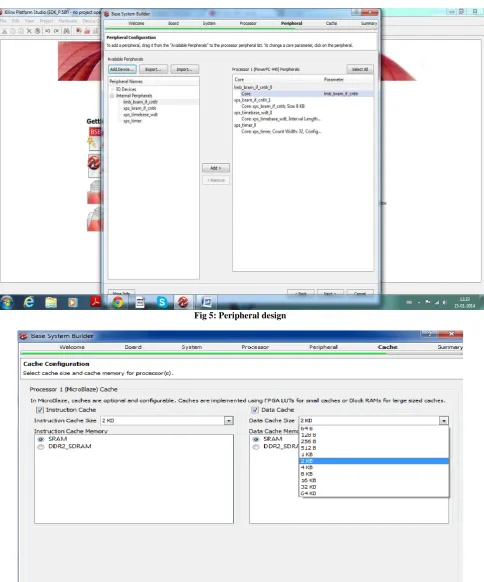Select xps_timer_0 in processor peripherals list

pos(245,125)
